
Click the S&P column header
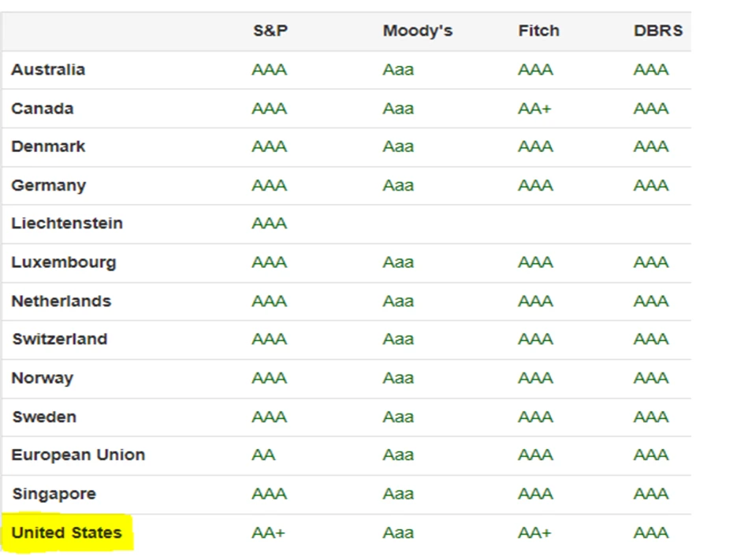pos(270,32)
